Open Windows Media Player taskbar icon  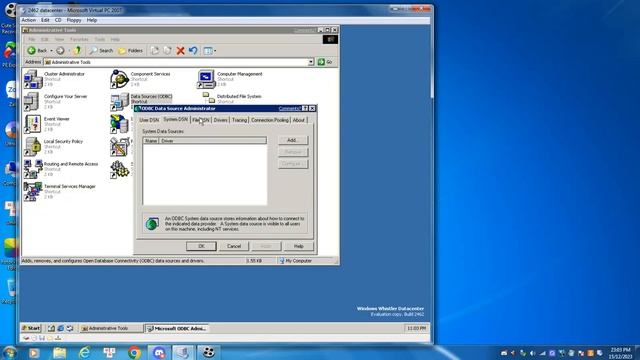pyautogui.click(x=35, y=353)
